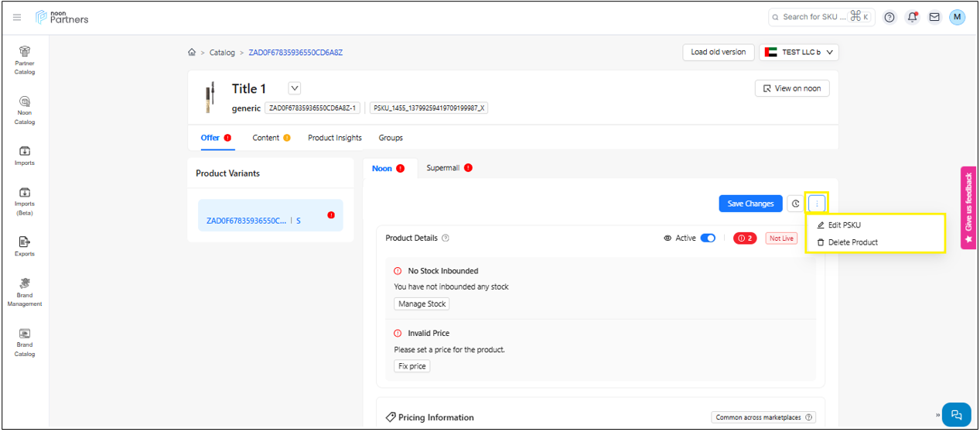Toggle the Active product switch
980x432 pixels.
pos(708,238)
